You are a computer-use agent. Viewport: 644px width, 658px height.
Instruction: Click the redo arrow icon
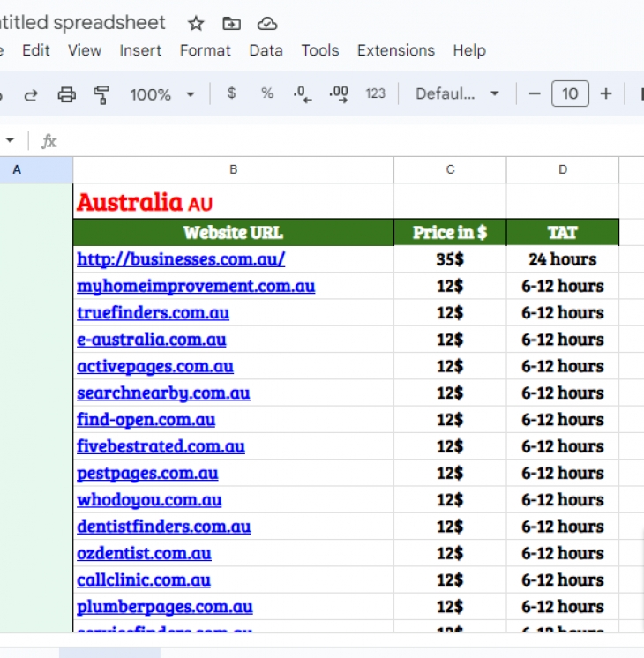click(31, 94)
